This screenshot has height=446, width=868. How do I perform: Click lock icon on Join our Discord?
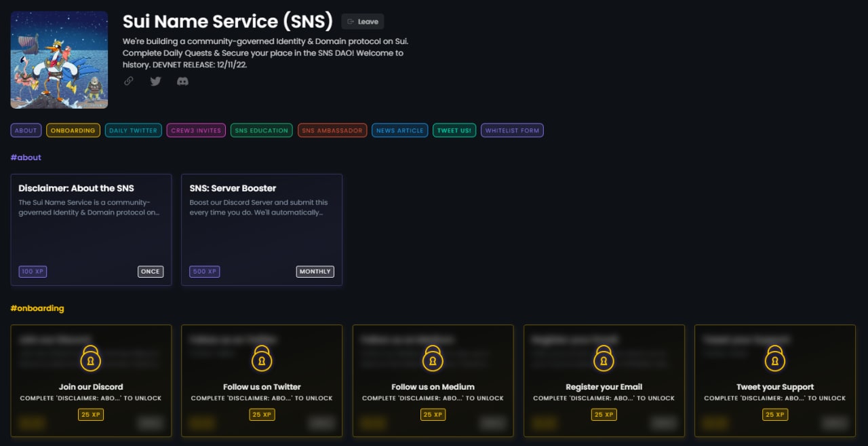(91, 358)
